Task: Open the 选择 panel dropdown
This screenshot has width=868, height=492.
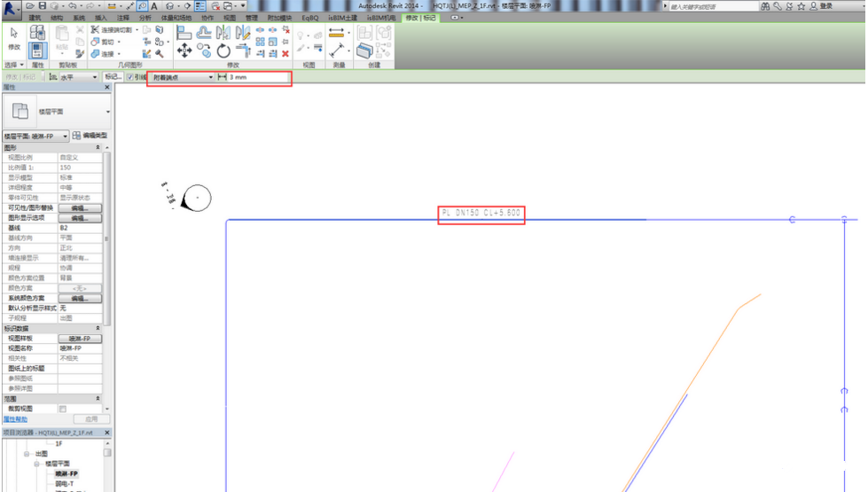Action: (14, 65)
